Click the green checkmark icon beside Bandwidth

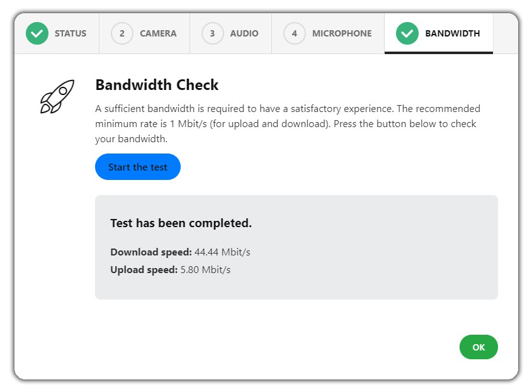coord(407,33)
